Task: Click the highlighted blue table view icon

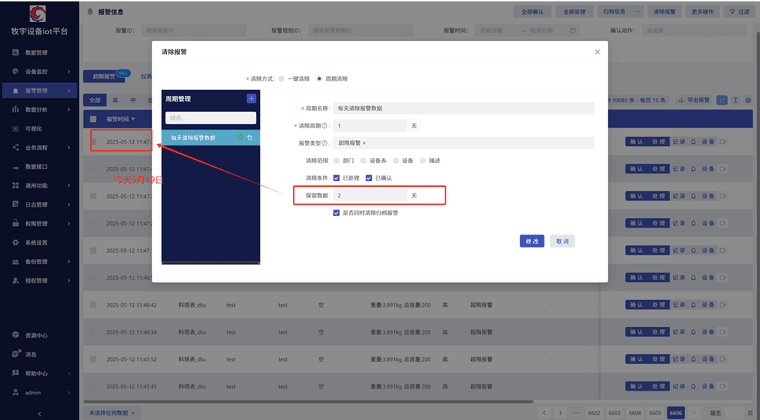Action: click(x=722, y=100)
